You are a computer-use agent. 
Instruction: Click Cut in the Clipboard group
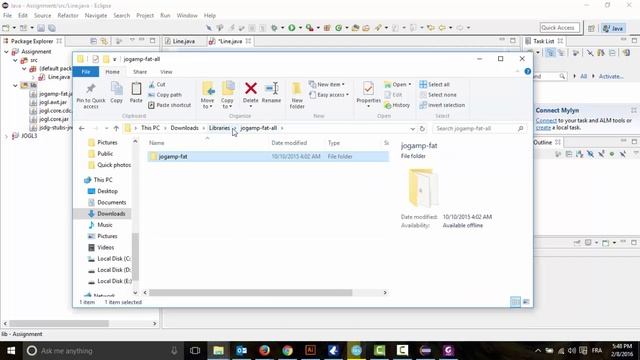pyautogui.click(x=157, y=84)
